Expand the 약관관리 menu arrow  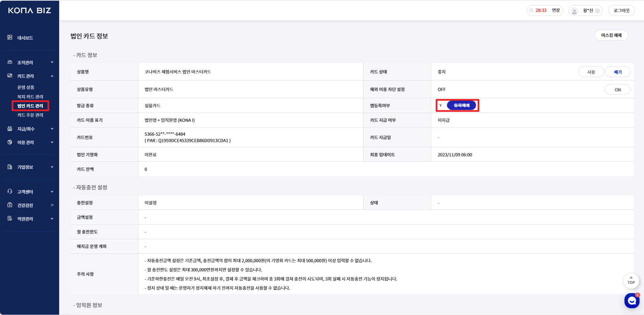tap(52, 219)
